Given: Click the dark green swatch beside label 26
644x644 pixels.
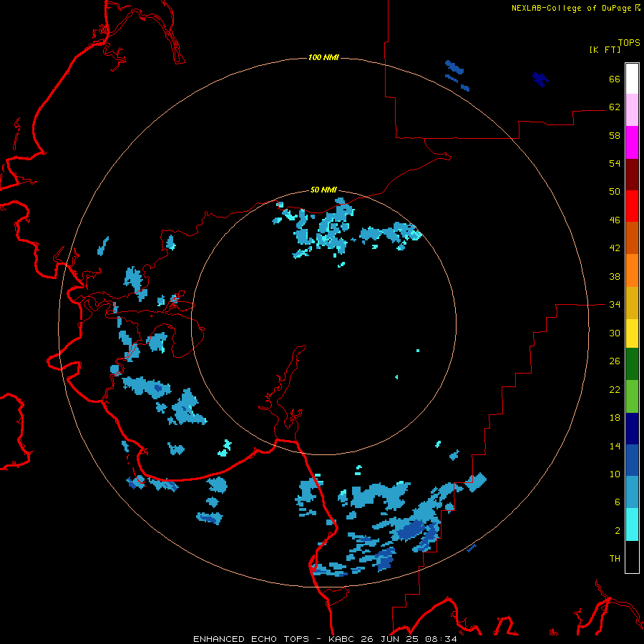Looking at the screenshot, I should coord(632,364).
